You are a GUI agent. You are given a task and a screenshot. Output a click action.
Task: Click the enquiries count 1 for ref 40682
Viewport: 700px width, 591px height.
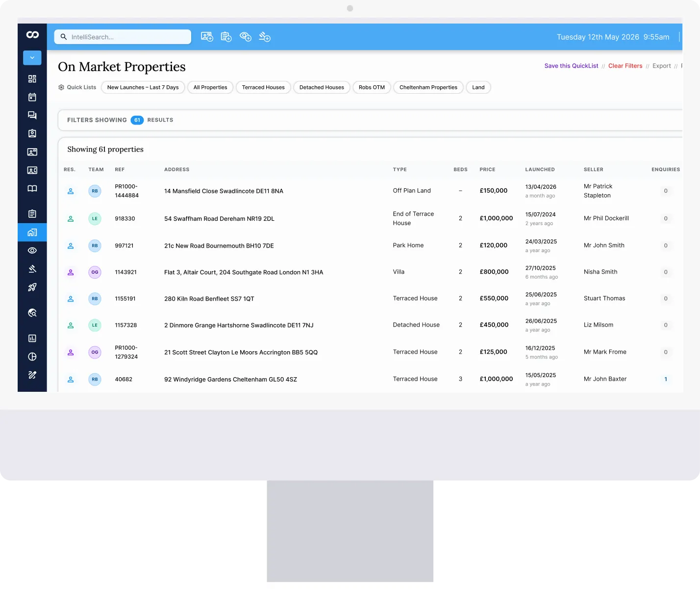tap(666, 379)
